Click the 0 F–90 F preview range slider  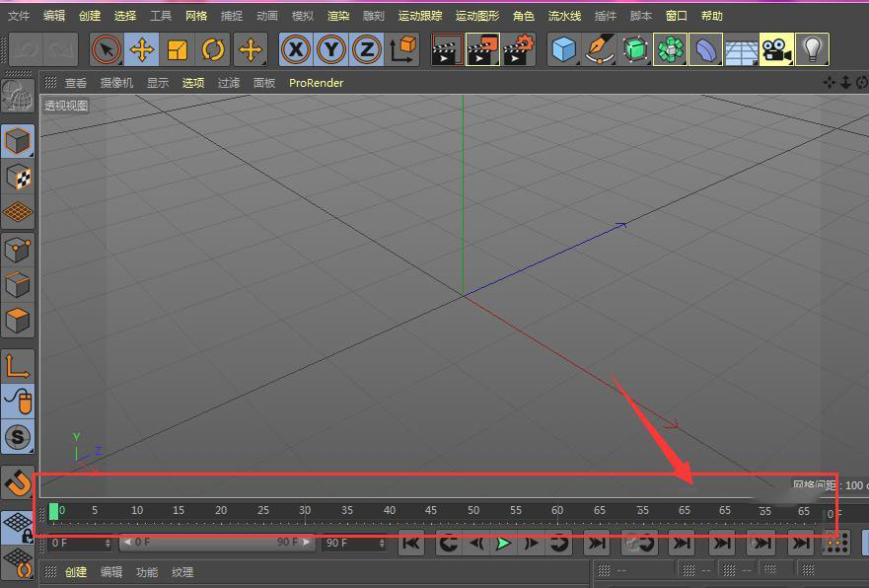217,543
